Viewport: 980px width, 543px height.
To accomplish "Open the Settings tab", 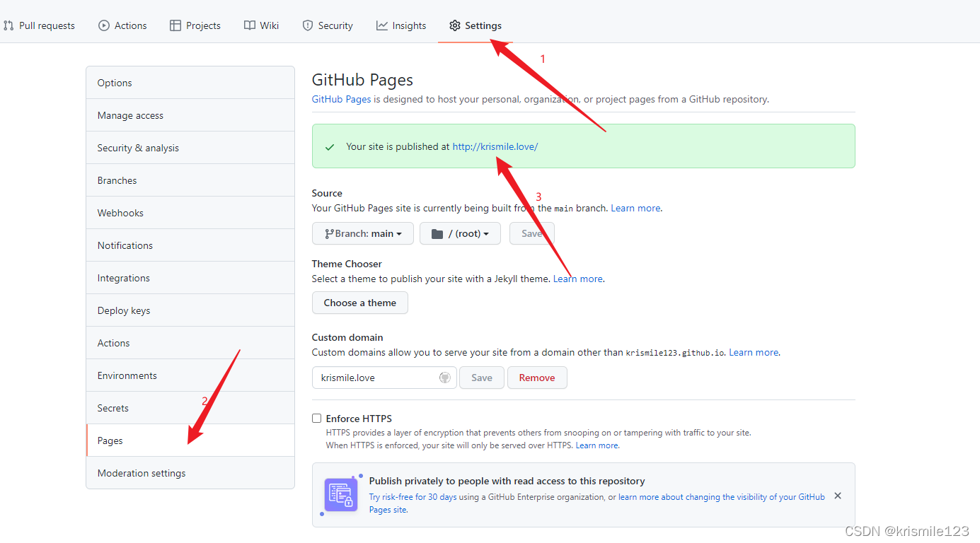I will 475,25.
